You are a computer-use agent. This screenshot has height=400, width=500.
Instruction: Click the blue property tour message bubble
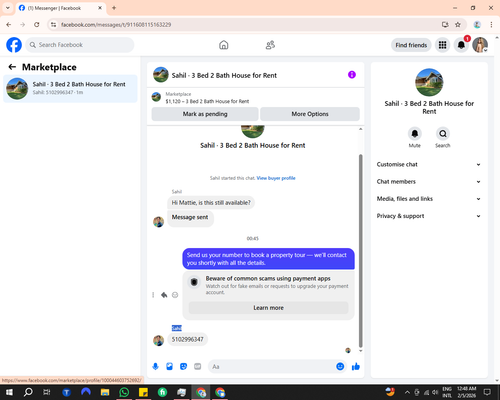coord(268,259)
